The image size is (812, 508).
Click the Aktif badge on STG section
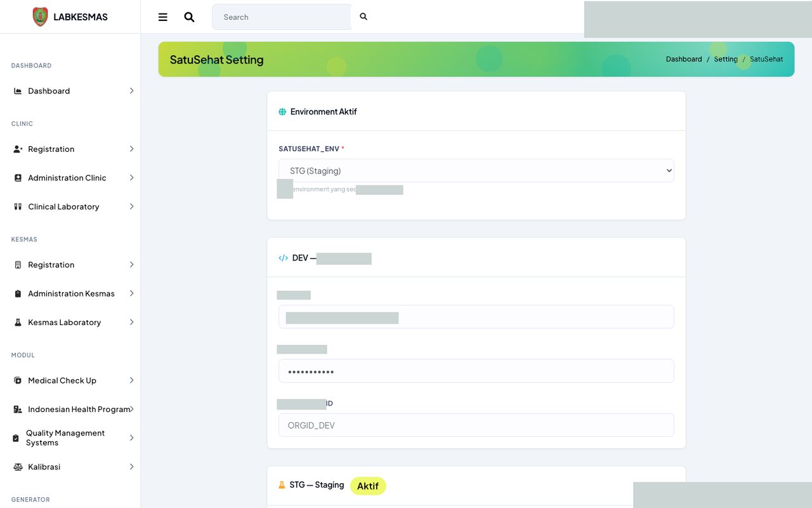368,486
